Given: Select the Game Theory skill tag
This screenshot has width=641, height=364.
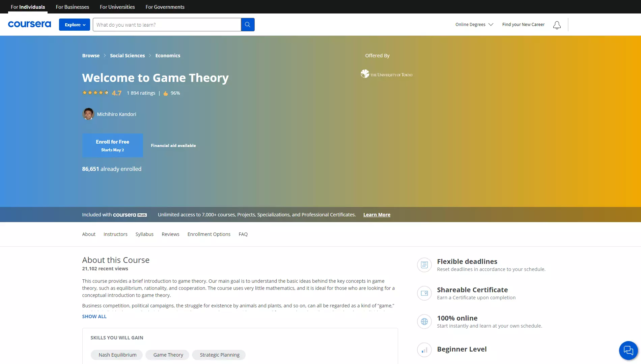Looking at the screenshot, I should coord(168,355).
